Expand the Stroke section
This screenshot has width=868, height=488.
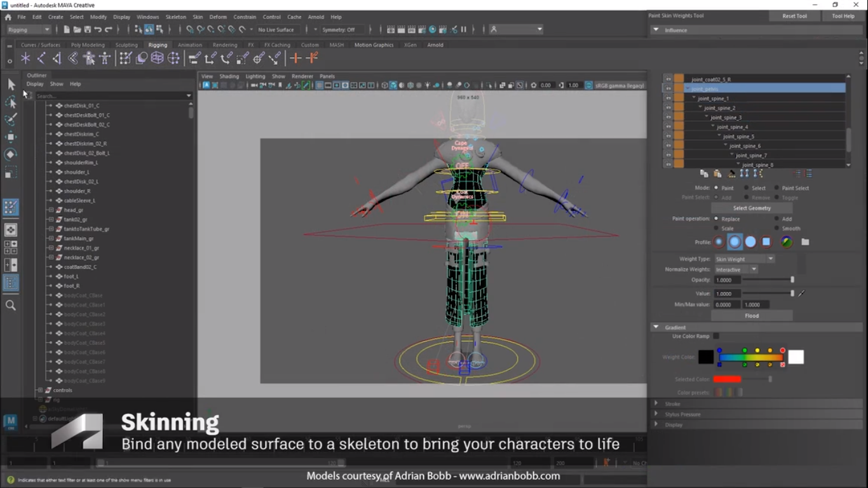pyautogui.click(x=656, y=403)
